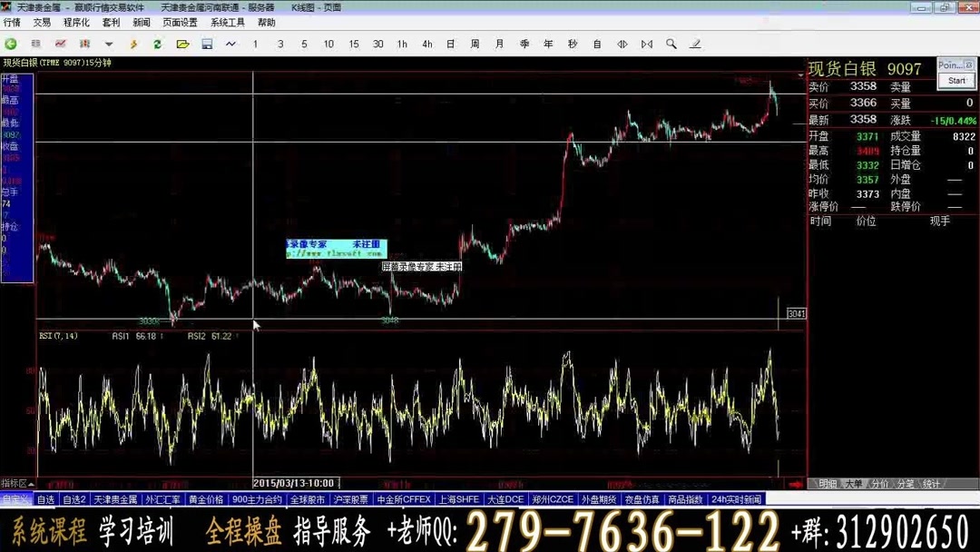Click the lightning bolt connection icon

click(x=134, y=43)
